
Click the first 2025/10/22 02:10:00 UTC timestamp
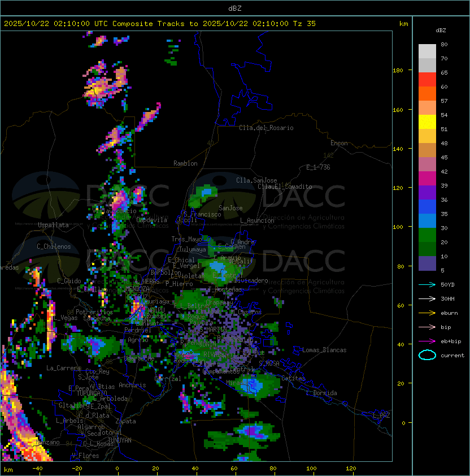tap(56, 24)
